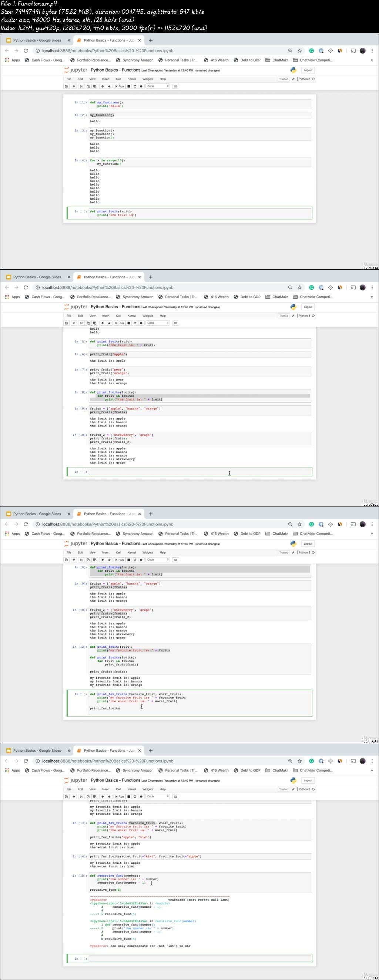379x980 pixels.
Task: Open Chrome three-dot menu in the fourth frame
Action: [x=372, y=761]
